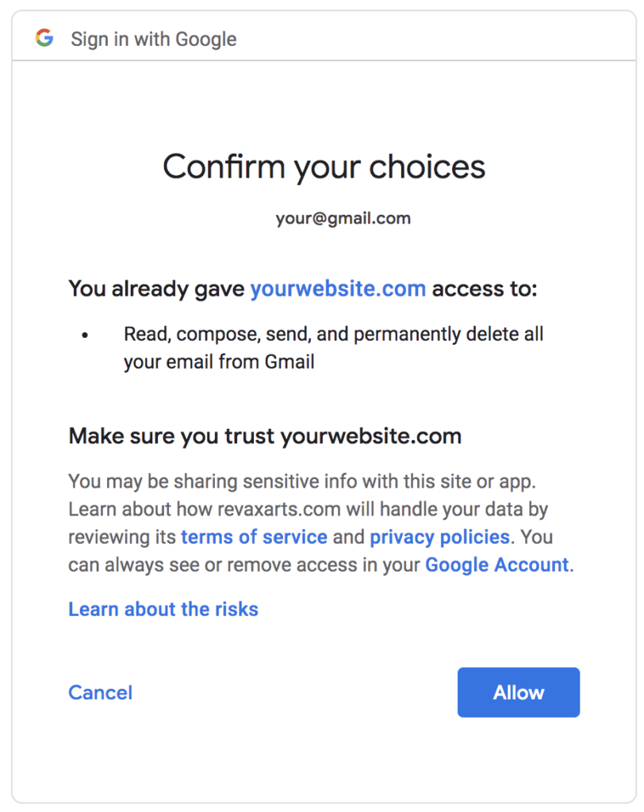Click the blue Allow button
The image size is (644, 812).
coord(519,692)
